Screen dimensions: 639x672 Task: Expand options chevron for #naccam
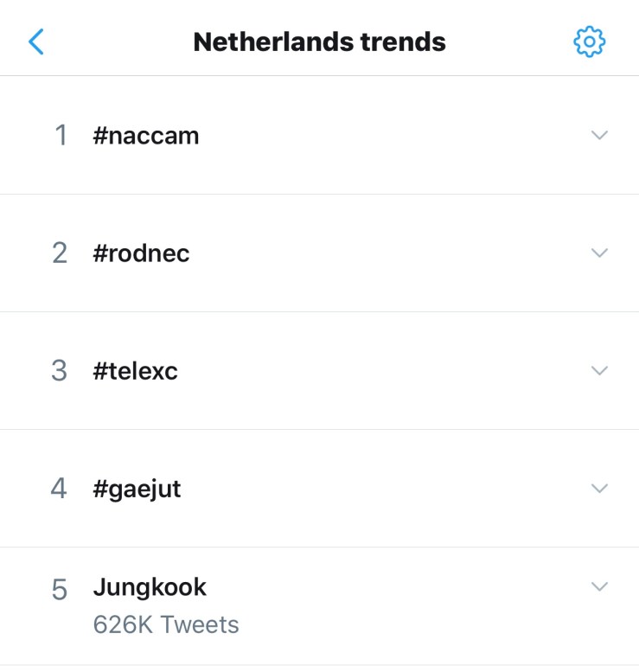(599, 135)
